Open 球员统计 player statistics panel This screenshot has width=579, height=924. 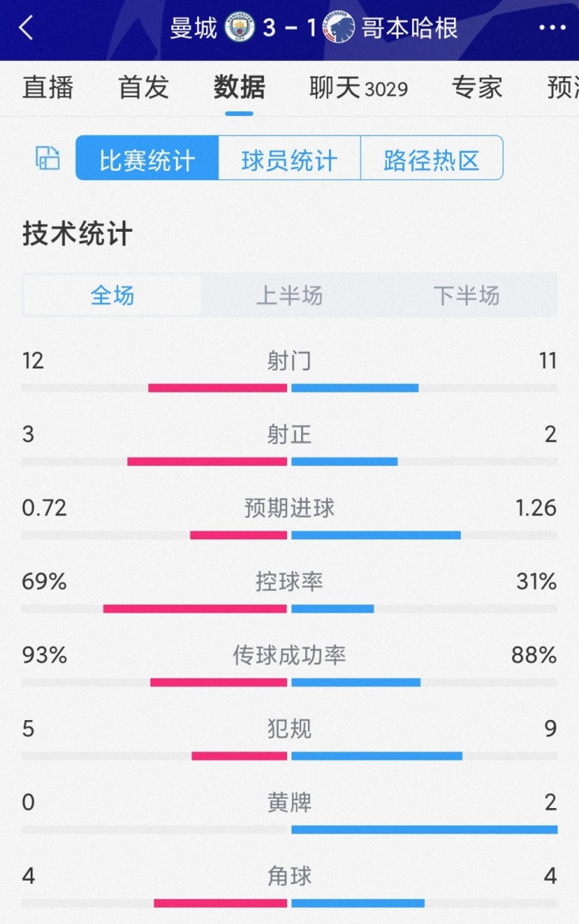(x=288, y=158)
